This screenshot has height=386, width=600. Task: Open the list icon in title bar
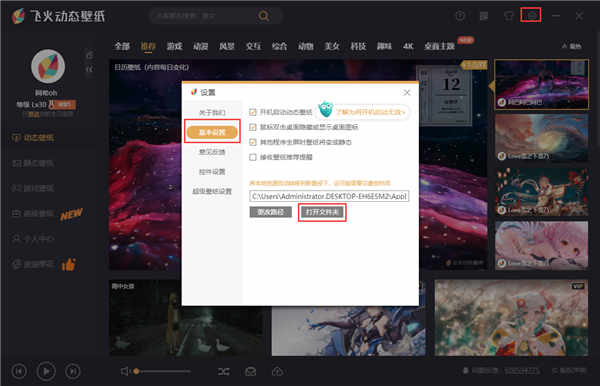coord(484,16)
